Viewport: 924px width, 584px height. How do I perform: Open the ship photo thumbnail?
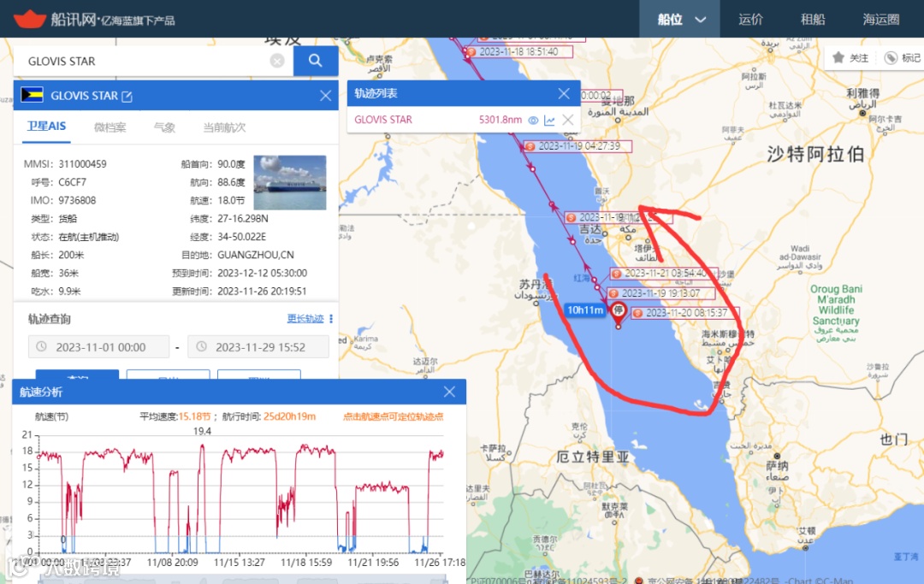(290, 182)
